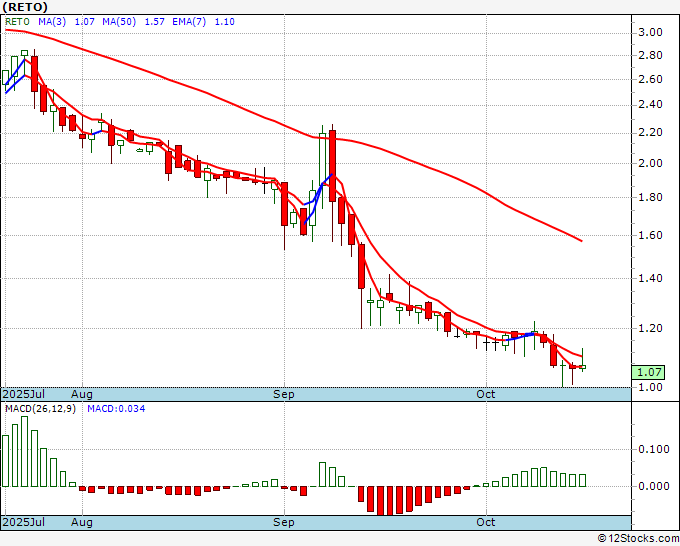Click the 2.00 price axis label

[650, 163]
